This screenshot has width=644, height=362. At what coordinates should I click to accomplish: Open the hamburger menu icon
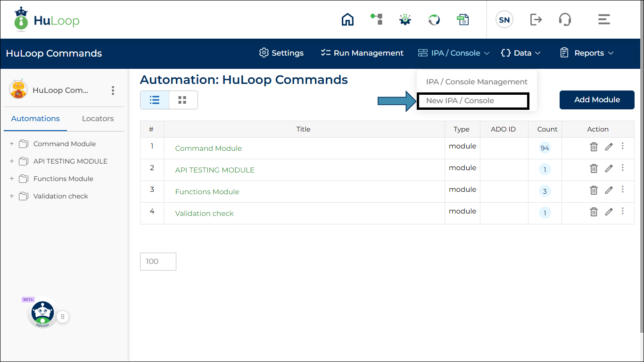click(x=604, y=19)
